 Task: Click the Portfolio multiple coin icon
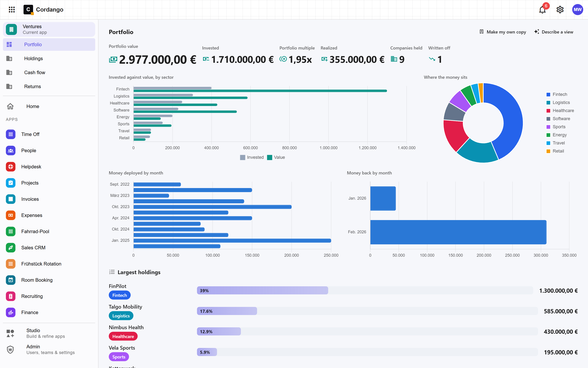click(x=283, y=59)
